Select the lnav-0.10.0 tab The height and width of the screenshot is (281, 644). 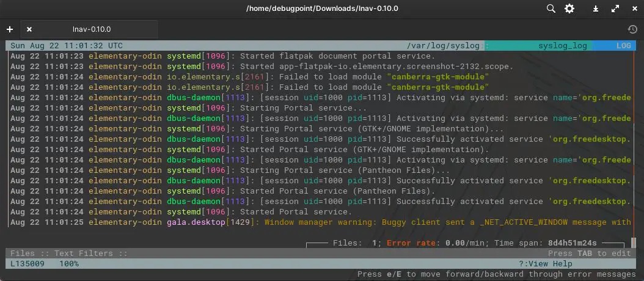pos(92,29)
